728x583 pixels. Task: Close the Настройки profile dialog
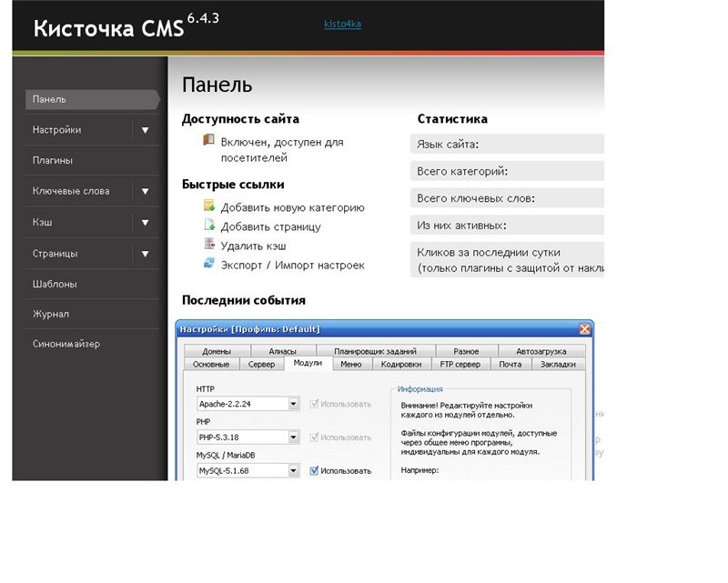click(584, 328)
